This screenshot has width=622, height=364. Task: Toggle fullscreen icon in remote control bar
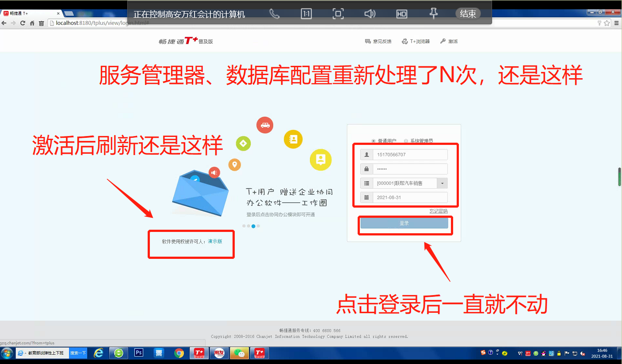tap(338, 14)
